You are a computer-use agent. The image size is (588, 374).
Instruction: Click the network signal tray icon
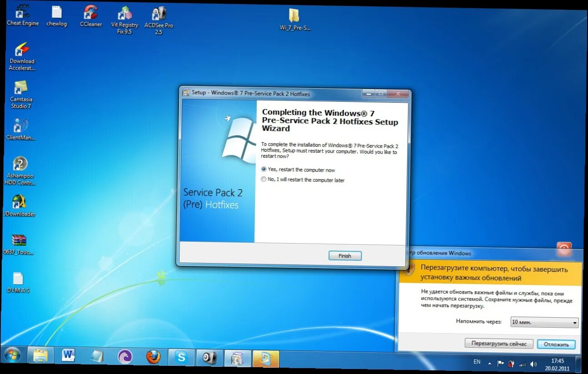523,364
